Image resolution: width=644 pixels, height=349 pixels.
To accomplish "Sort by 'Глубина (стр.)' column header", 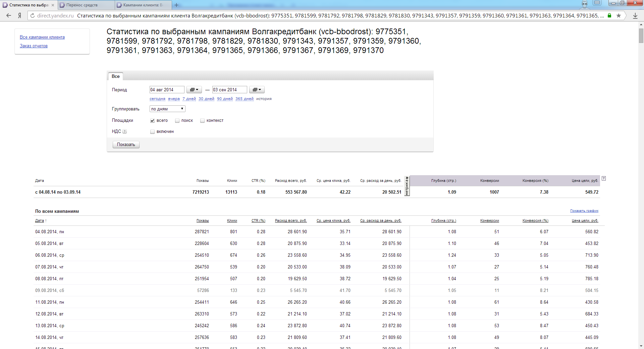I will (x=444, y=220).
